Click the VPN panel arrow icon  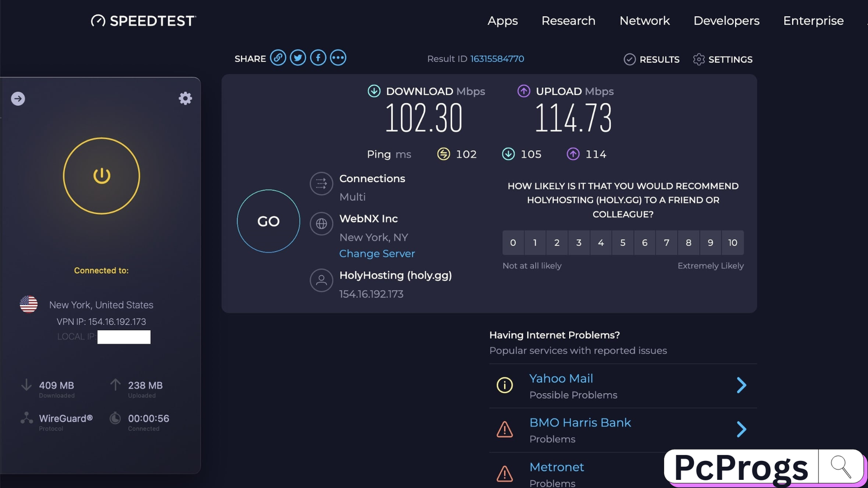click(x=18, y=99)
